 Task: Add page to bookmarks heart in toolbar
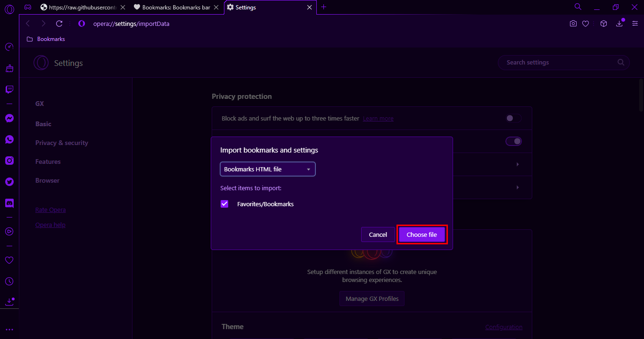pos(586,24)
